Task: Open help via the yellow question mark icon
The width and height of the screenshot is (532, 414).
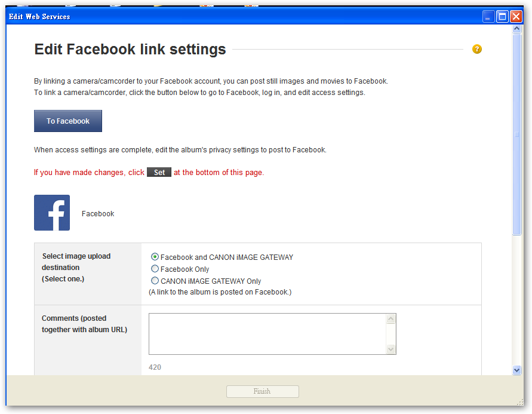Action: [x=477, y=49]
